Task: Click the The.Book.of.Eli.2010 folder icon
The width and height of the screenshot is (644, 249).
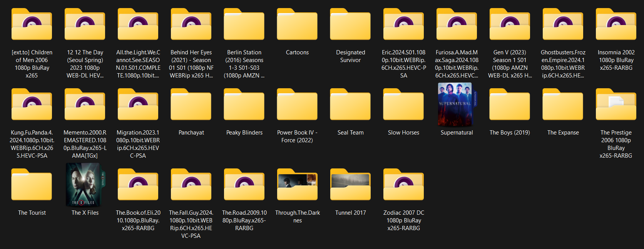Action: [138, 185]
